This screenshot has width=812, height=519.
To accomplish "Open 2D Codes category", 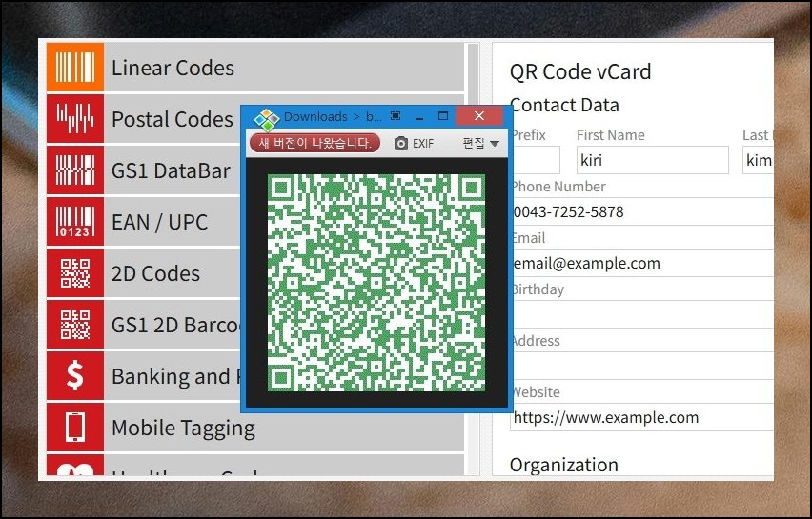I will [155, 273].
